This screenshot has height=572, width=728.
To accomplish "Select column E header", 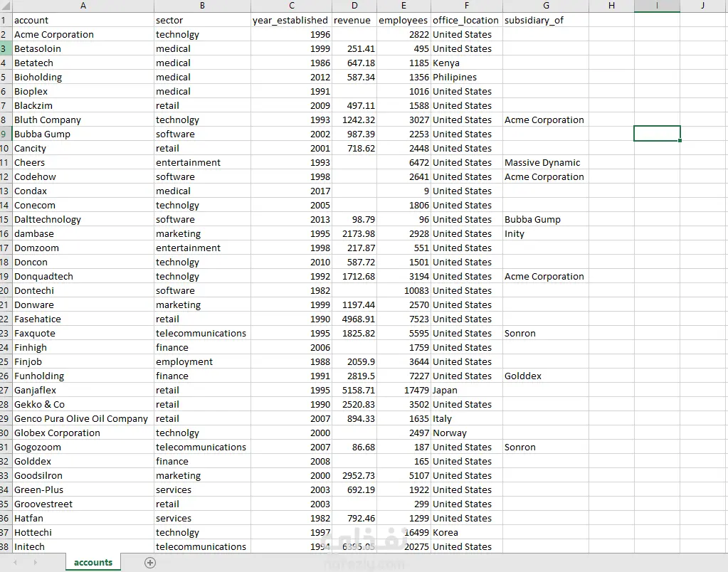I will pos(404,6).
